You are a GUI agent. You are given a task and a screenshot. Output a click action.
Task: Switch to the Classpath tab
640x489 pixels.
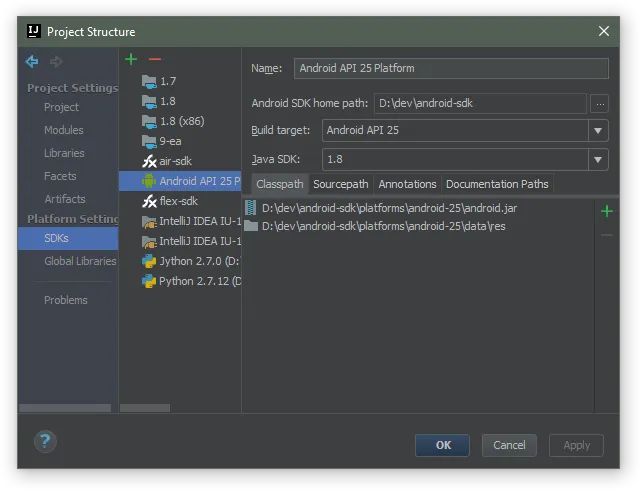point(280,184)
